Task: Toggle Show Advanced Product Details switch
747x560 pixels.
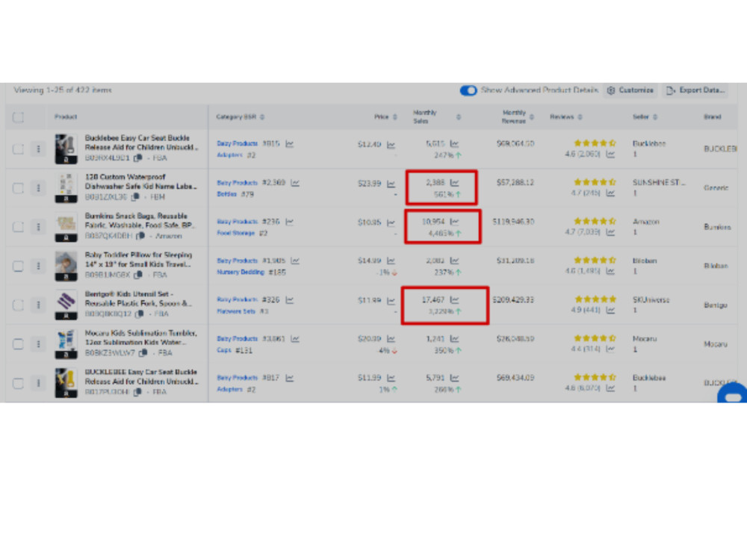Action: (468, 90)
